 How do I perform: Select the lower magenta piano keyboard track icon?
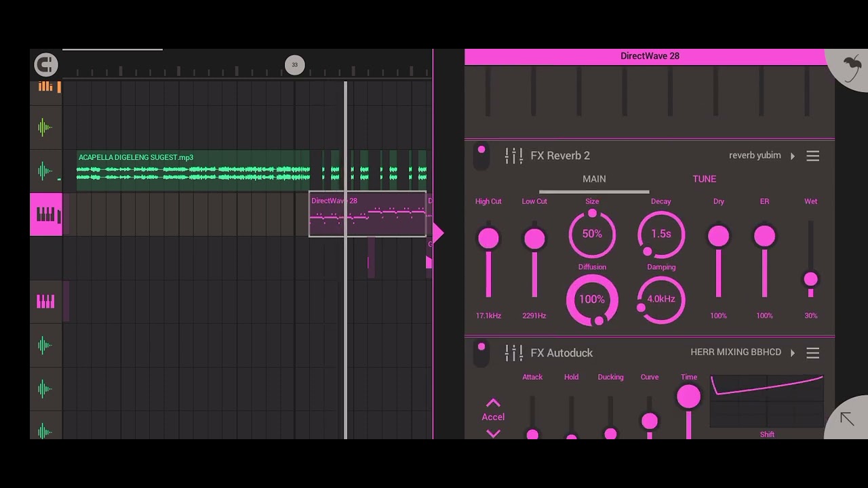tap(45, 302)
